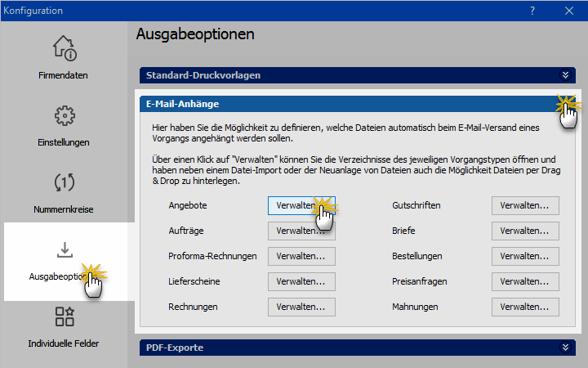
Task: Open Nummernkreise counter icon
Action: [65, 182]
